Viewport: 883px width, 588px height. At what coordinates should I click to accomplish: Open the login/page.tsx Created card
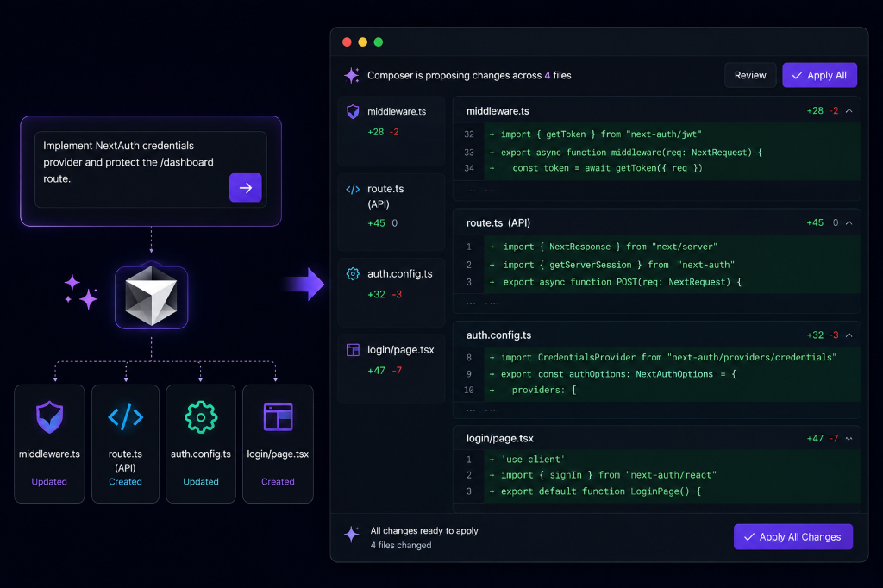279,444
